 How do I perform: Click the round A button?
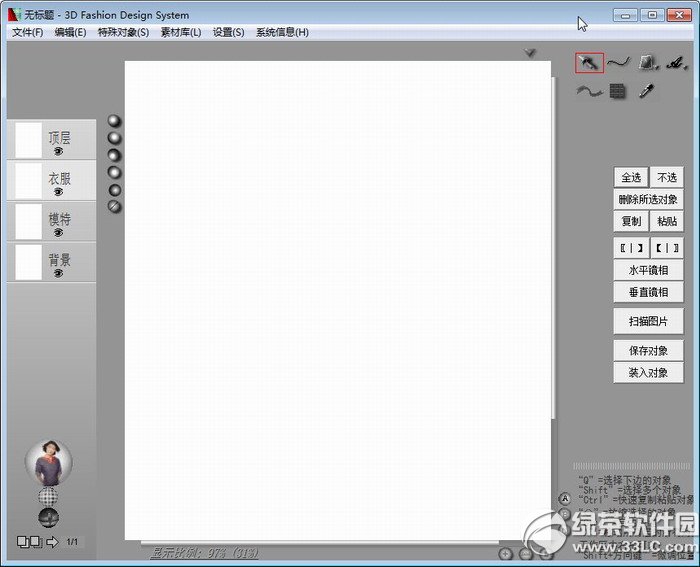click(x=565, y=499)
